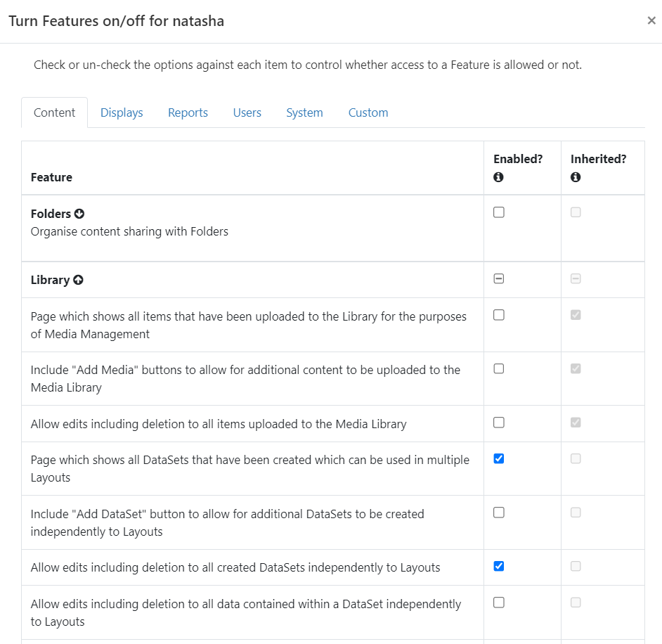The width and height of the screenshot is (662, 644).
Task: Close the Turn Features dialog
Action: (651, 20)
